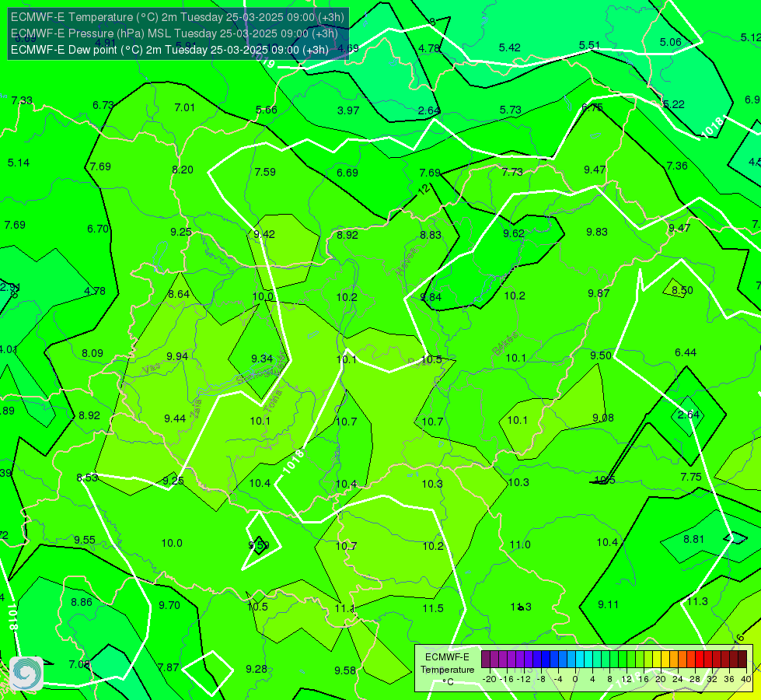Viewport: 761px width, 700px height.
Task: Click the temperature value 8.86
Action: point(82,602)
